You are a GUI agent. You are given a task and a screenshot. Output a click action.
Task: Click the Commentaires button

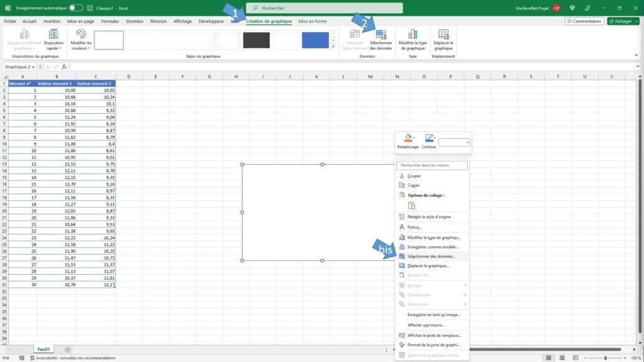pos(584,21)
